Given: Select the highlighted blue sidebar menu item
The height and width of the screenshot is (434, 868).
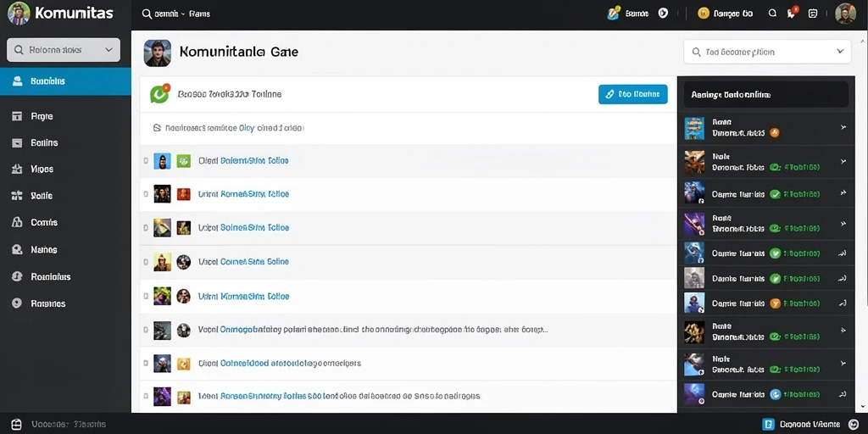Looking at the screenshot, I should tap(65, 81).
